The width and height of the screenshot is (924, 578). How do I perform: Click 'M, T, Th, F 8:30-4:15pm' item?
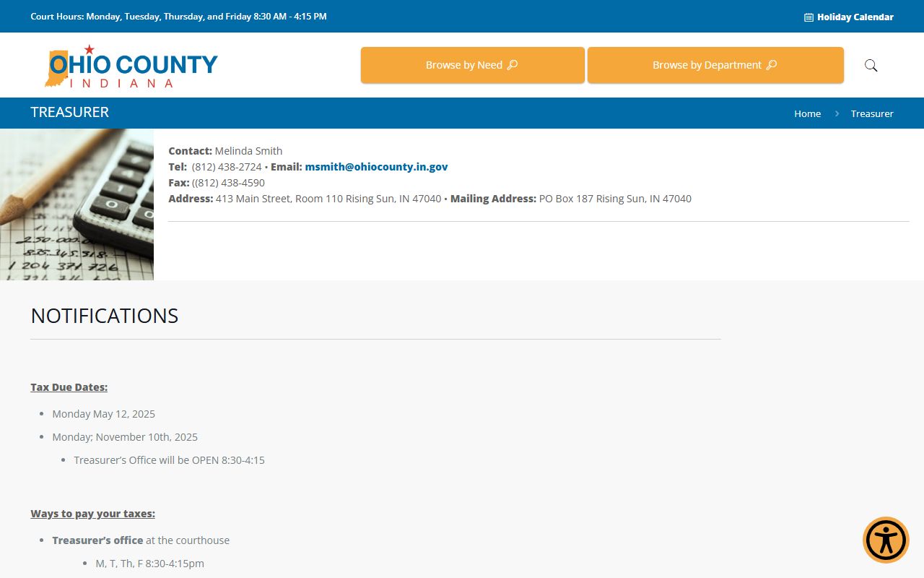point(149,564)
